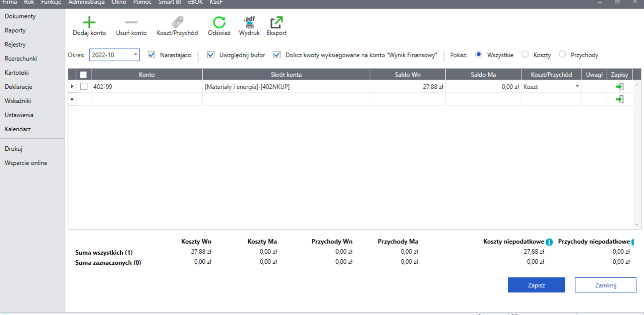Sort by the Saldo Wn column header
644x315 pixels.
pyautogui.click(x=408, y=75)
